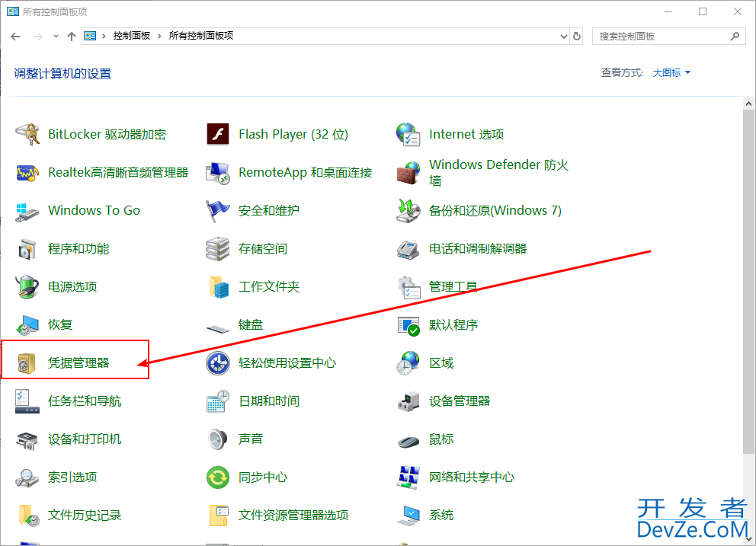Open the 大图标 view mode dropdown
Image resolution: width=756 pixels, height=546 pixels.
[x=671, y=73]
